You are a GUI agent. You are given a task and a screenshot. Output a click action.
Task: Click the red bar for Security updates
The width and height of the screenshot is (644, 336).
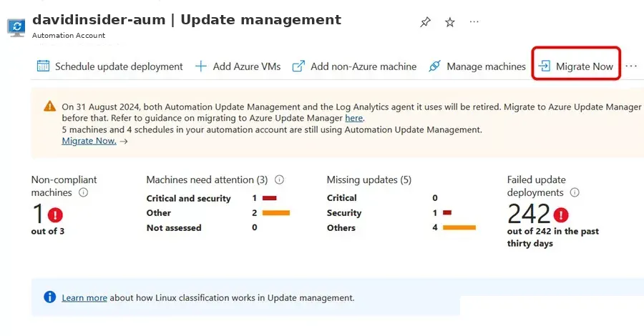(x=447, y=212)
